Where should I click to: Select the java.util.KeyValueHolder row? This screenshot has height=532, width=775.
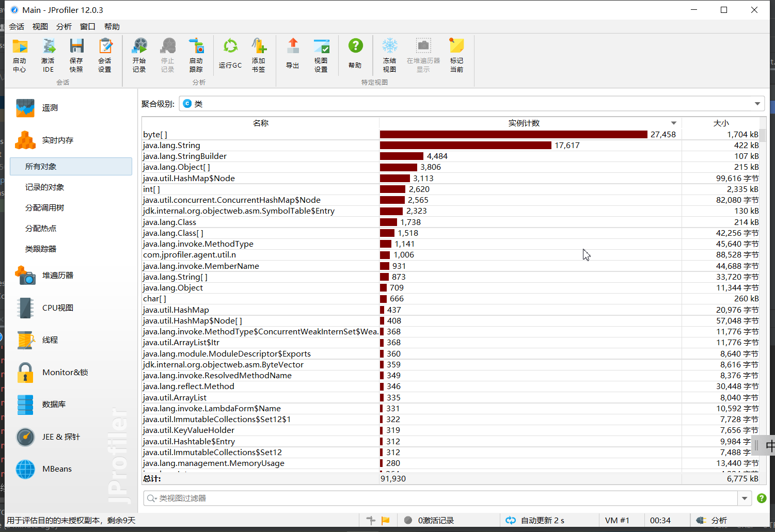click(450, 430)
